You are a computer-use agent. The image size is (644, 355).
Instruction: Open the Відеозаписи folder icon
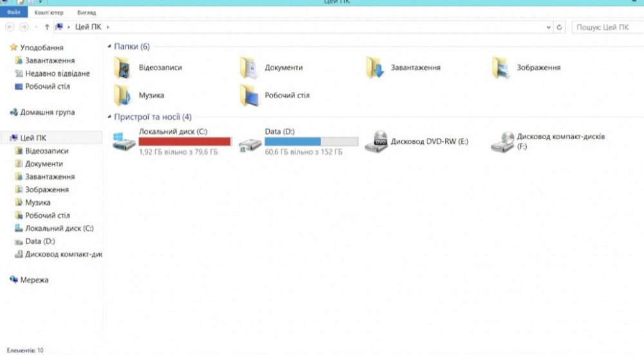click(x=121, y=67)
